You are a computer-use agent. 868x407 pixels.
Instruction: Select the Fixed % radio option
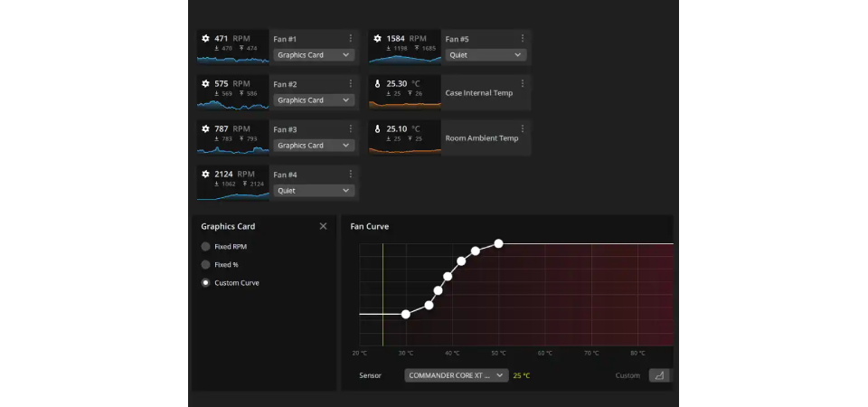click(205, 265)
